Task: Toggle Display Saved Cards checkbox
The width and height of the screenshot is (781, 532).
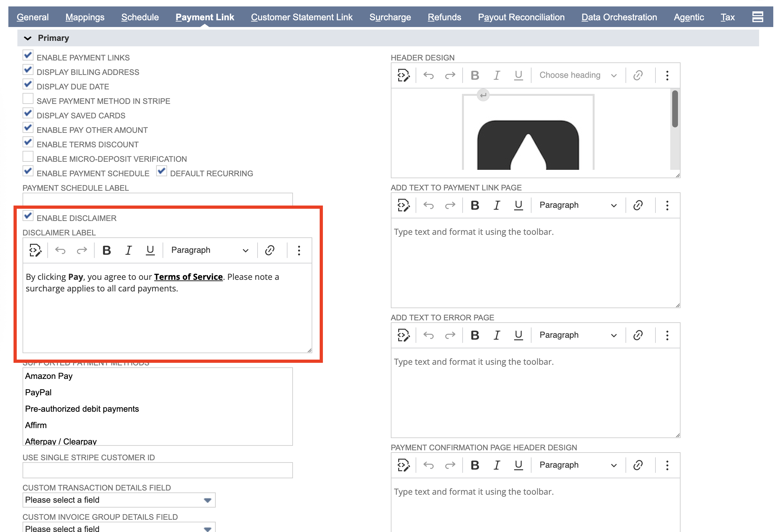Action: tap(28, 113)
